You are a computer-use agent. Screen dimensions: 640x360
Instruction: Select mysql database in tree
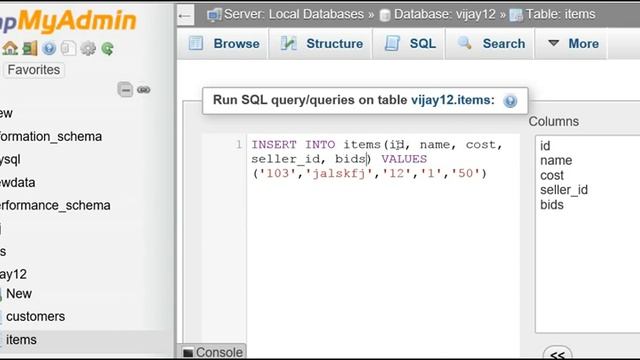[x=10, y=159]
